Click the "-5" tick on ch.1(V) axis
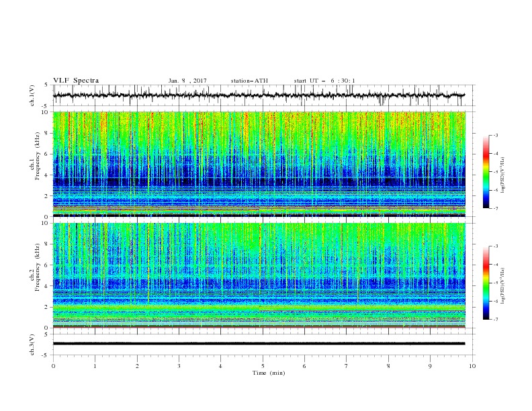 tap(46, 106)
